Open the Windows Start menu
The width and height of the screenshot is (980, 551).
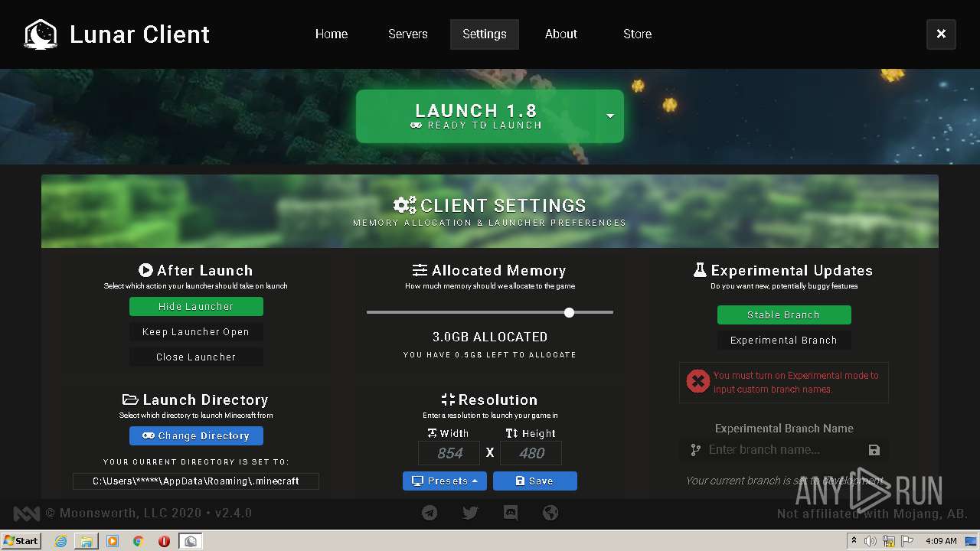[21, 541]
